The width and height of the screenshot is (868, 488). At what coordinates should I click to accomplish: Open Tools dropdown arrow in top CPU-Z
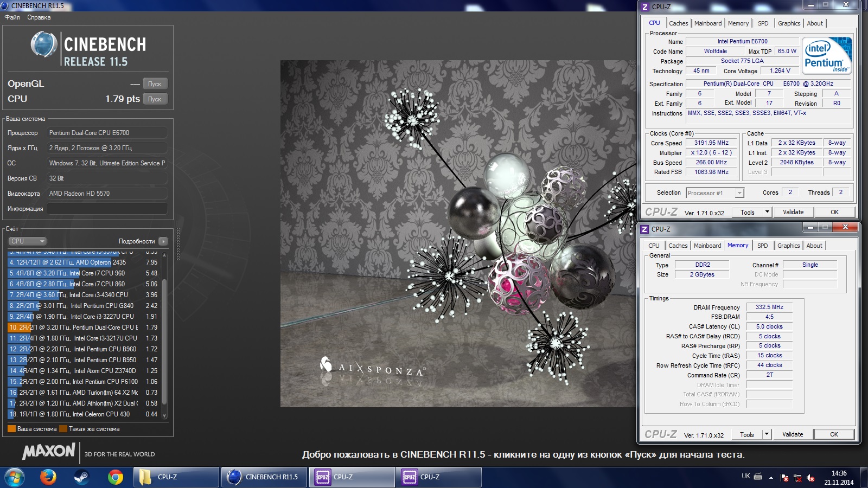[767, 212]
